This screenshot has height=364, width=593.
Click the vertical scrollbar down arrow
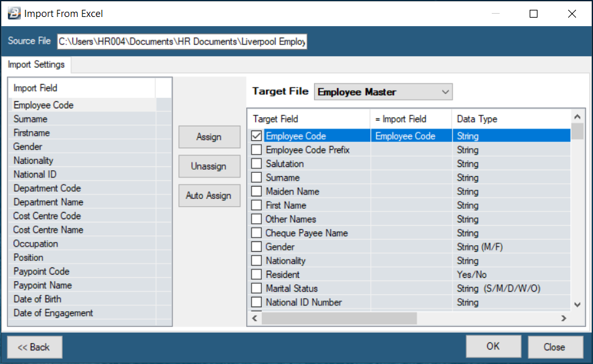(x=577, y=305)
